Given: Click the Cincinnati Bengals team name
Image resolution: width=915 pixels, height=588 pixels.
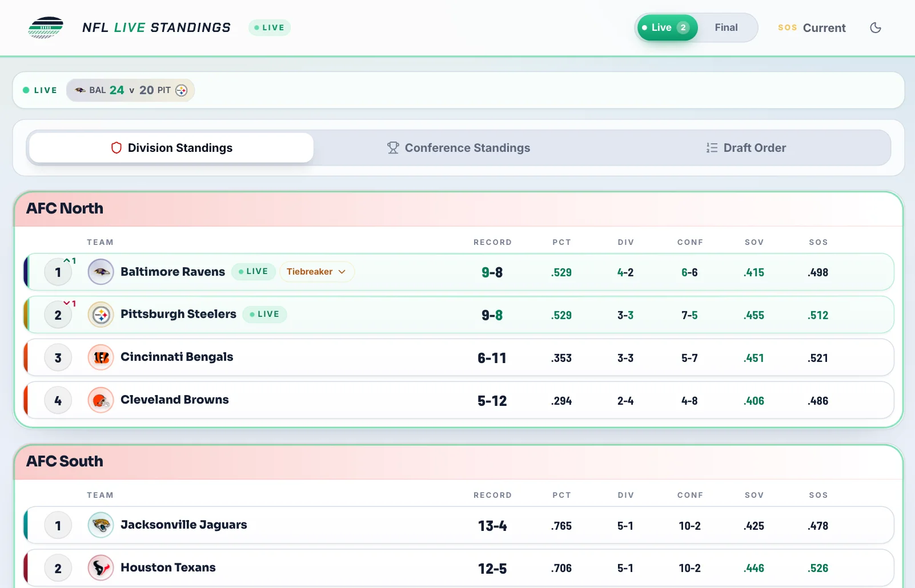Looking at the screenshot, I should (176, 357).
